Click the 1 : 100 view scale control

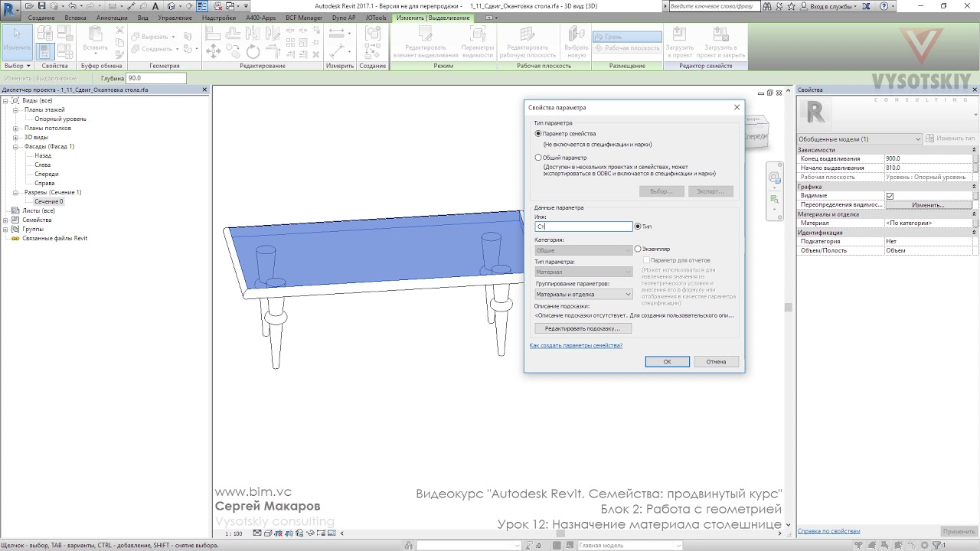pyautogui.click(x=234, y=533)
